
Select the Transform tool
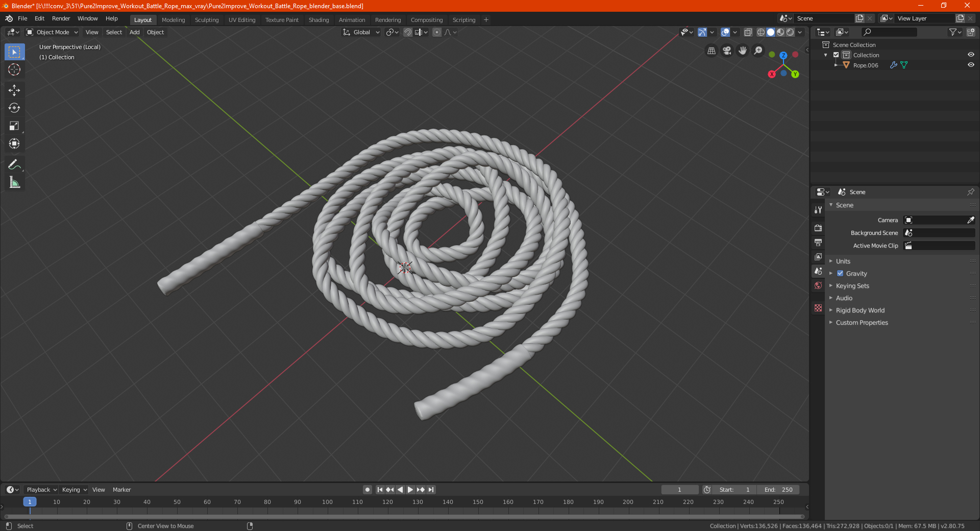point(14,144)
